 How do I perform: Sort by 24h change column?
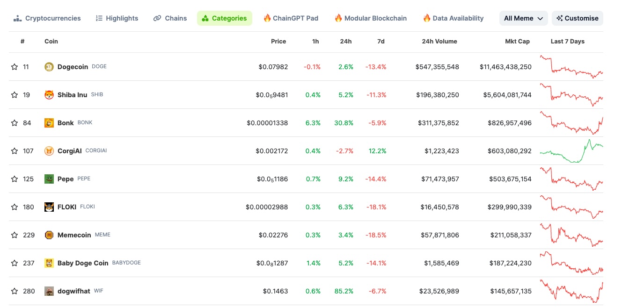pos(346,42)
